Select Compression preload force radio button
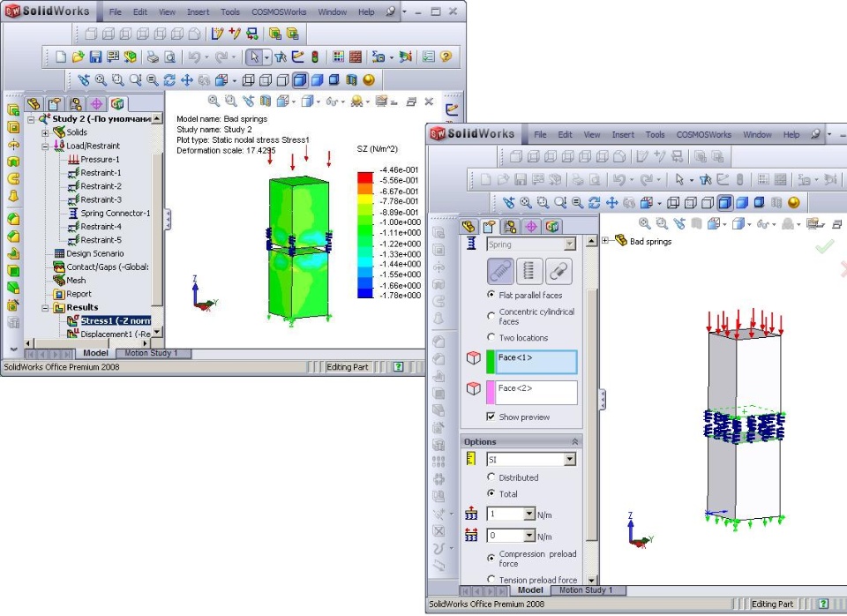The image size is (847, 616). (491, 558)
